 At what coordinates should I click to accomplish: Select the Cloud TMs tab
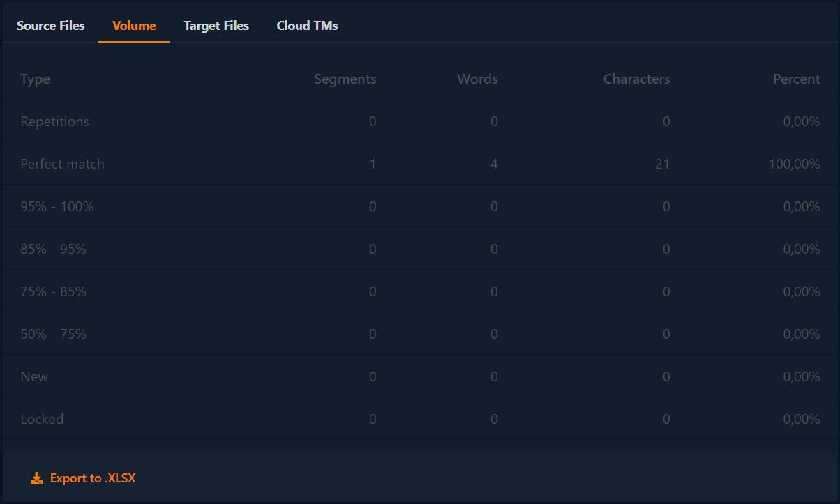(x=307, y=26)
